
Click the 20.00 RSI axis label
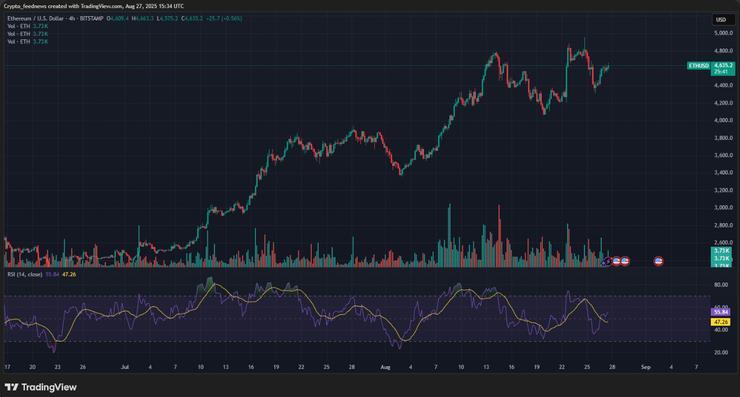(x=721, y=353)
